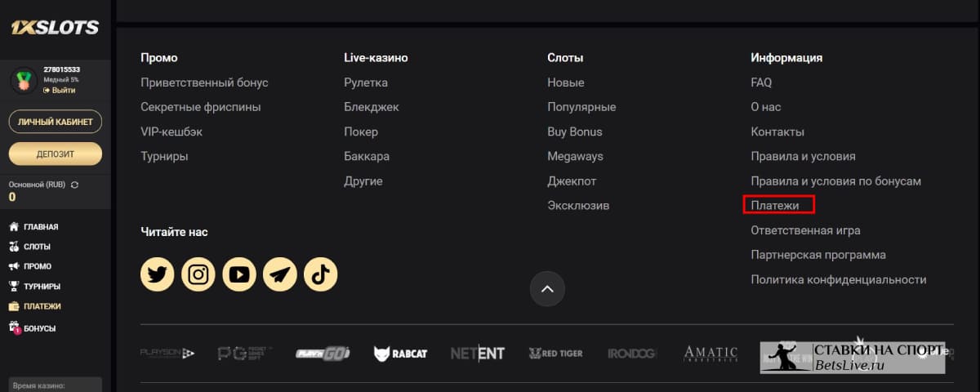Select БОНУСЫ in the sidebar menu

pyautogui.click(x=32, y=328)
